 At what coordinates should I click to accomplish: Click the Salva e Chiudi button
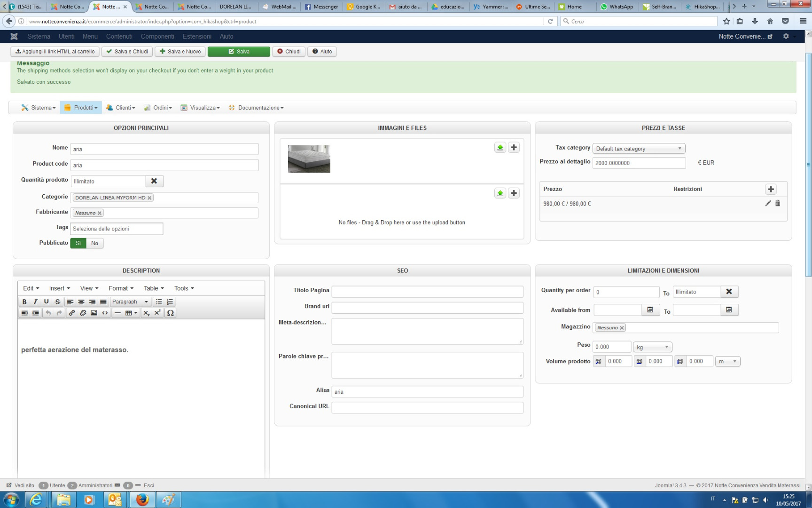[x=127, y=52]
